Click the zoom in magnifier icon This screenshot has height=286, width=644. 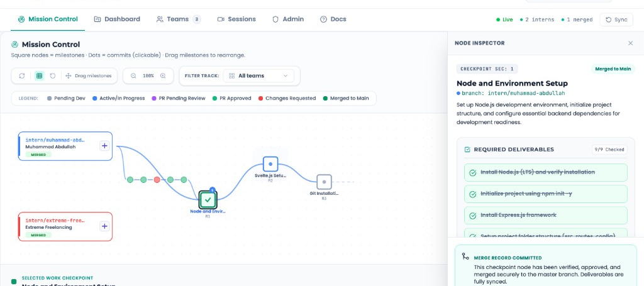[163, 76]
